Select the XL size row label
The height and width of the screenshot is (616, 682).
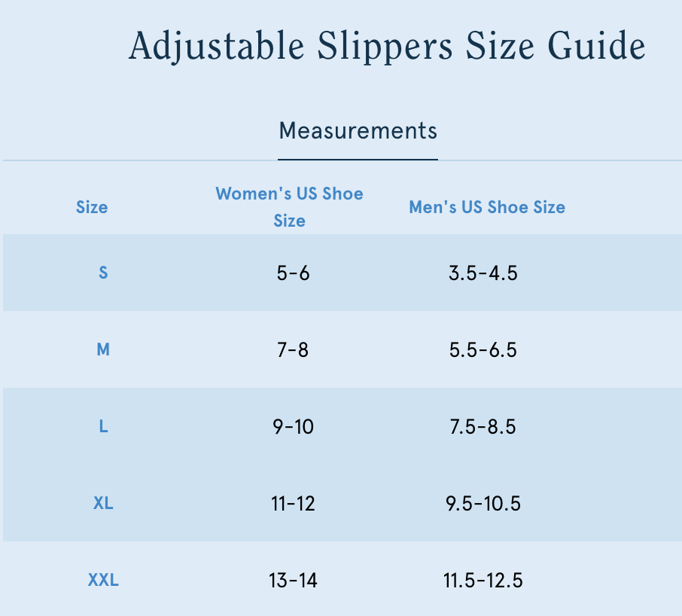click(103, 503)
